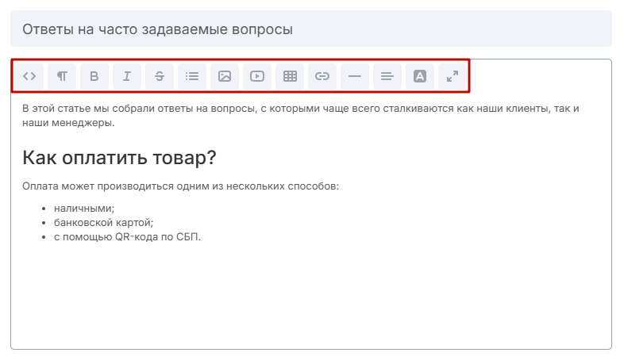Click the insert link icon
The image size is (624, 364).
coord(322,76)
